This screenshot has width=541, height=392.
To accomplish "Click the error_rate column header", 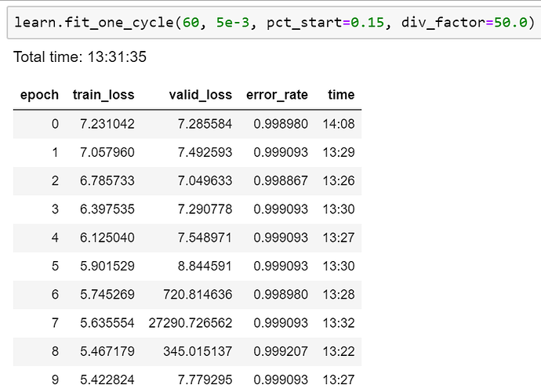I will point(277,95).
